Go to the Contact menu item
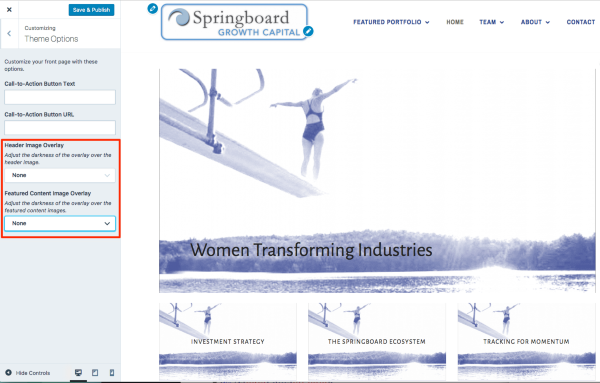This screenshot has width=600, height=383. tap(580, 22)
